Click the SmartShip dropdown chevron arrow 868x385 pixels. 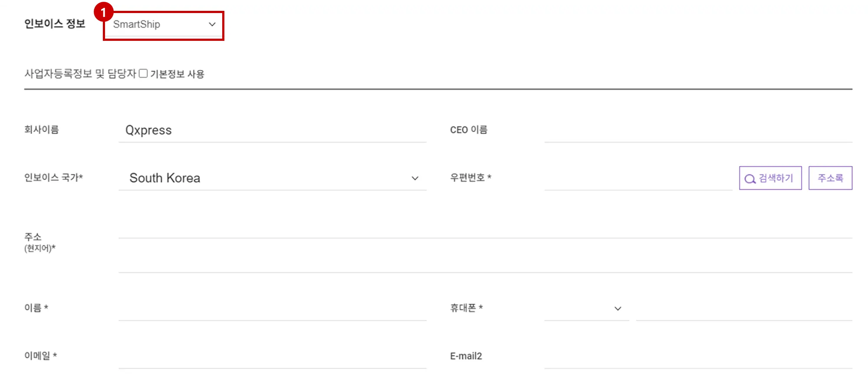click(x=212, y=24)
